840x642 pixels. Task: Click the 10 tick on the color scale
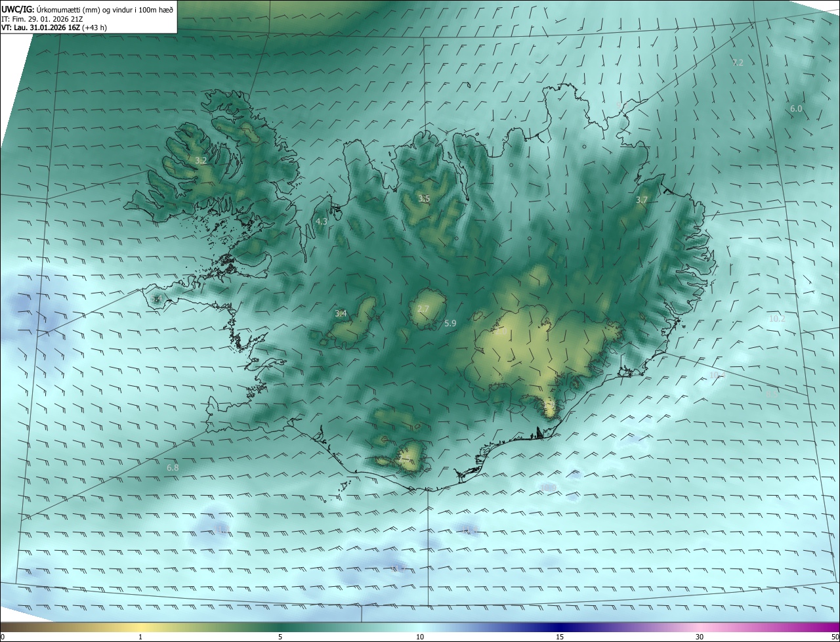[420, 637]
